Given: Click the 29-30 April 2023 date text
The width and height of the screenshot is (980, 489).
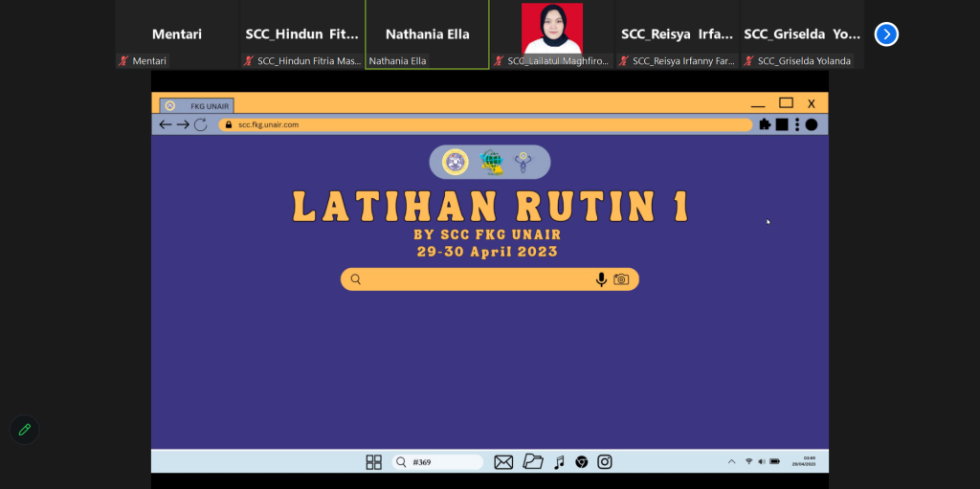Looking at the screenshot, I should [487, 252].
